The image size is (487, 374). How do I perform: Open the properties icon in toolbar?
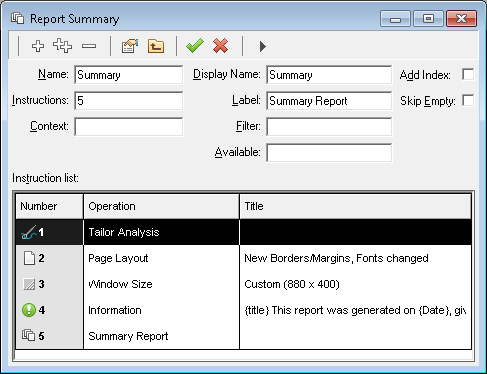tap(130, 46)
